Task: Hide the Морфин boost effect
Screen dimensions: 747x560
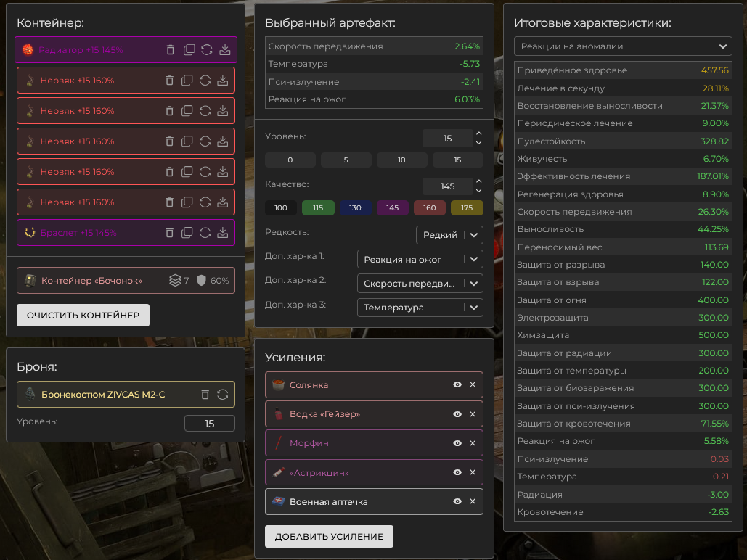Action: coord(457,443)
